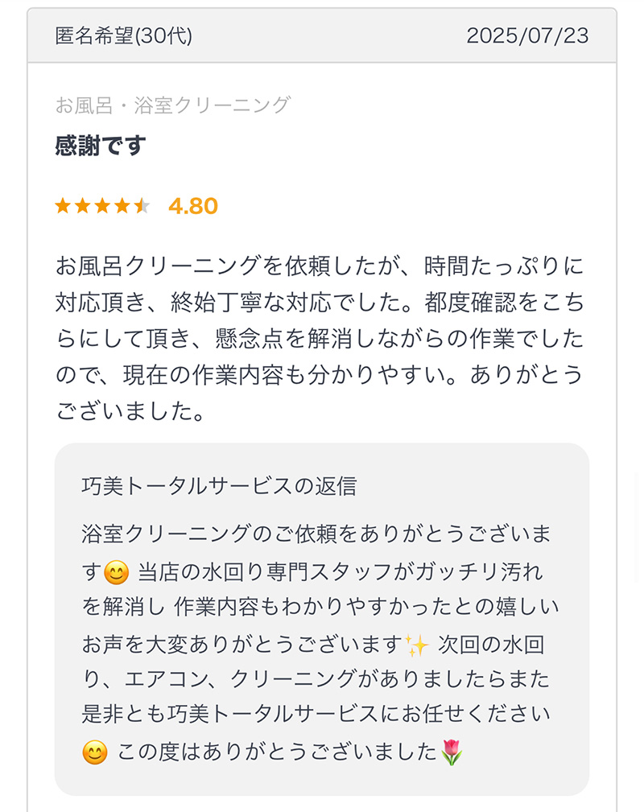Click the review text starting お風呂クリーニングを依頼
644x812 pixels.
click(320, 339)
